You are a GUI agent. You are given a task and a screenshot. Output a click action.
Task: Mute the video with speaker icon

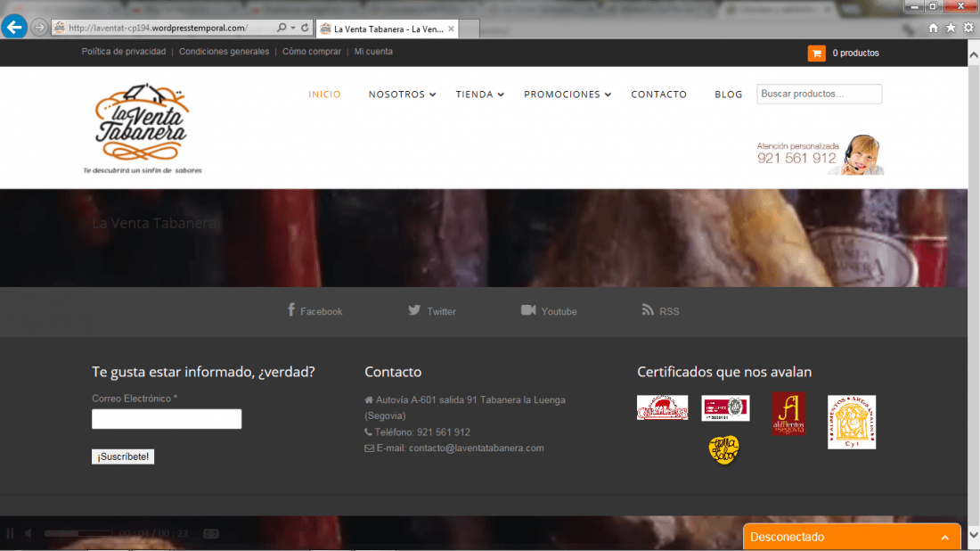pos(29,533)
